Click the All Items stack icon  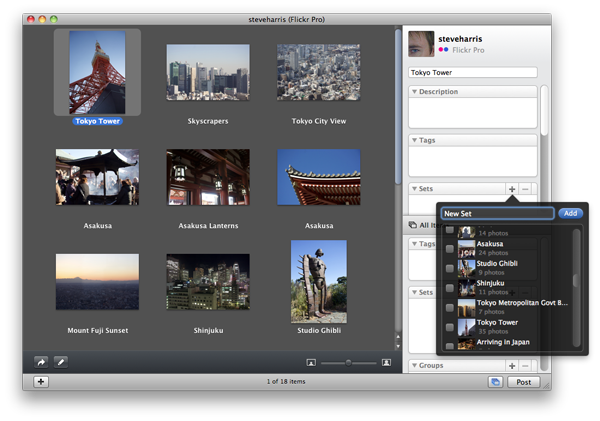(x=413, y=225)
